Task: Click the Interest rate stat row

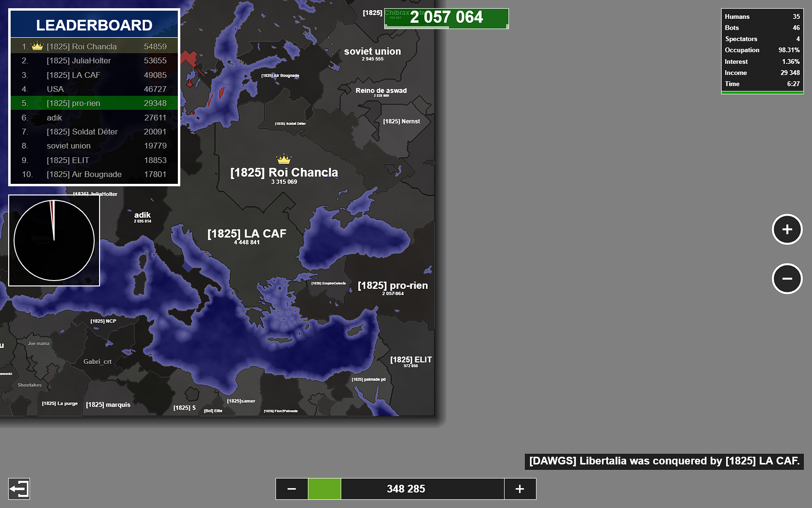Action: click(x=762, y=61)
